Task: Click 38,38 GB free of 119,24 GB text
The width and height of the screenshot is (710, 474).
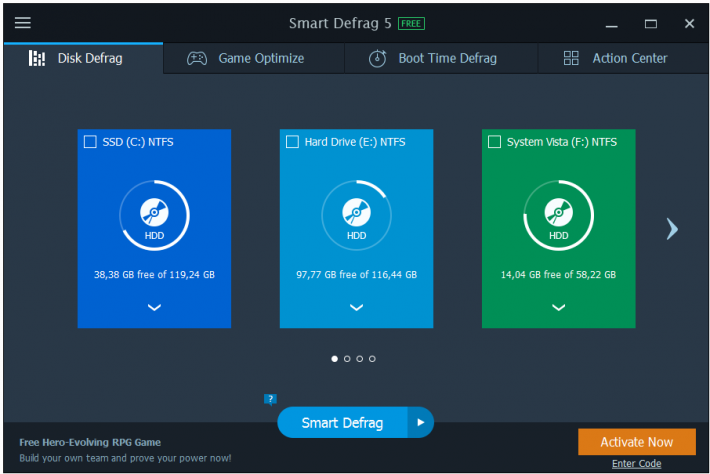Action: point(154,274)
